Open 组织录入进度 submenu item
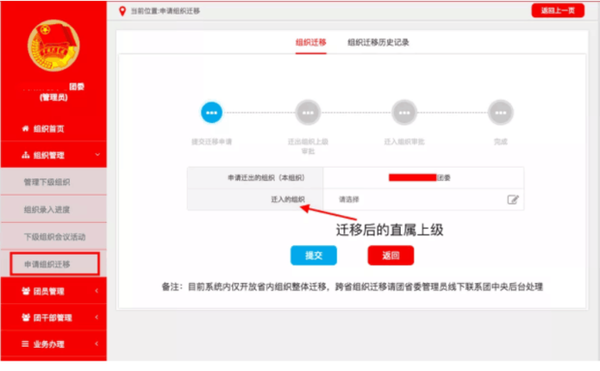Image resolution: width=600 pixels, height=371 pixels. click(x=54, y=210)
